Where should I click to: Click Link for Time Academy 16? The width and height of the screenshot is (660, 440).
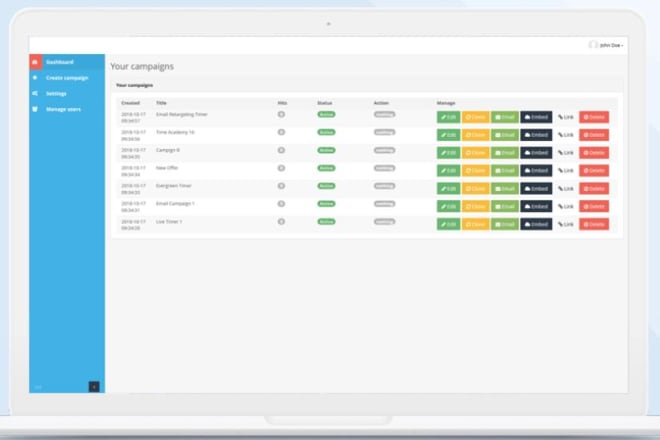click(566, 135)
